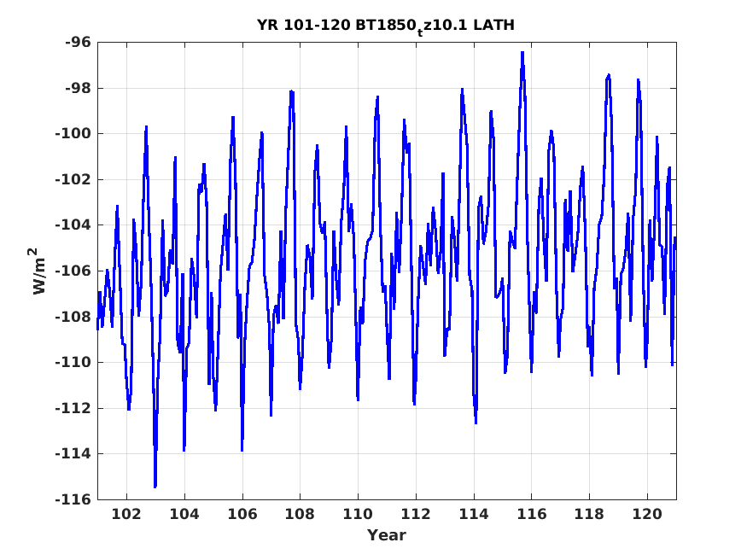Viewport: 747px width, 560px height.
Task: Click the y-axis tick label '-102'
Action: coord(73,179)
